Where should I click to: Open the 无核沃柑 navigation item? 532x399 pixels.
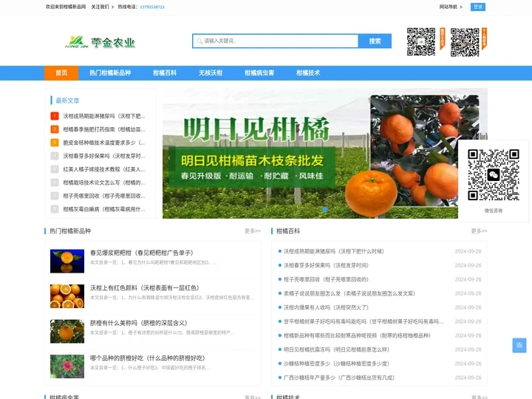pyautogui.click(x=211, y=73)
